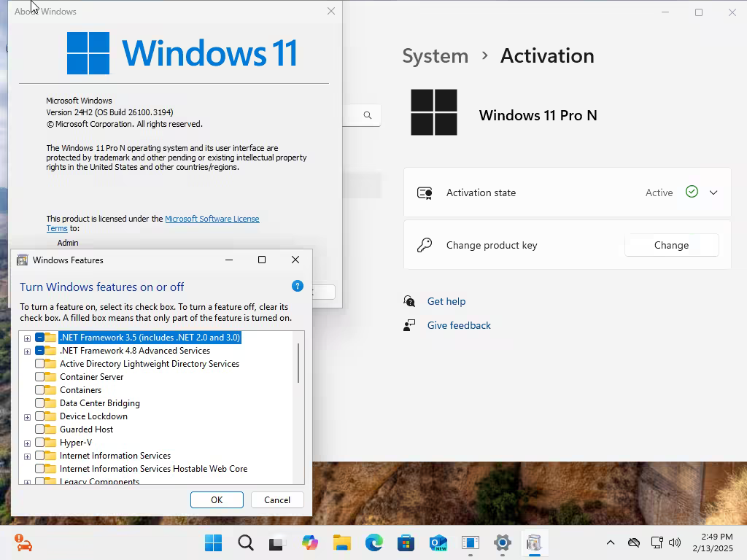
Task: Click the Windows 11 Pro N edition text
Action: pos(538,115)
